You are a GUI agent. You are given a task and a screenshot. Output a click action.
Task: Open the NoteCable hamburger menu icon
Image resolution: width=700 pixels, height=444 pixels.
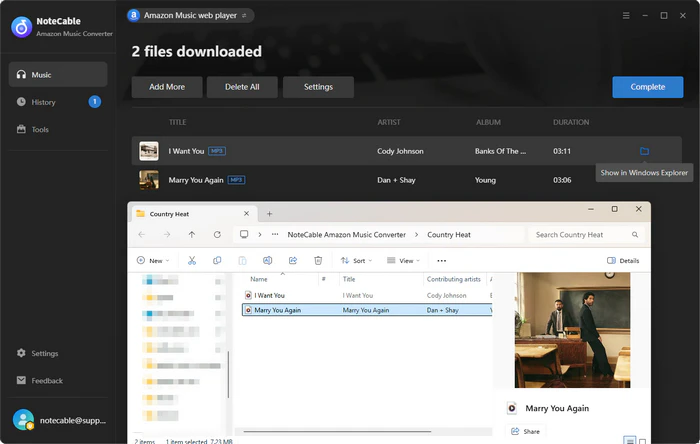626,16
